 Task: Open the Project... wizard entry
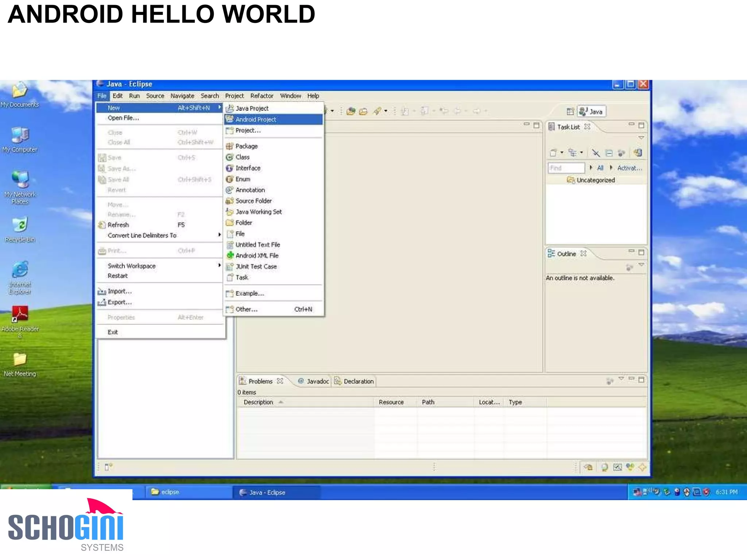(x=273, y=130)
